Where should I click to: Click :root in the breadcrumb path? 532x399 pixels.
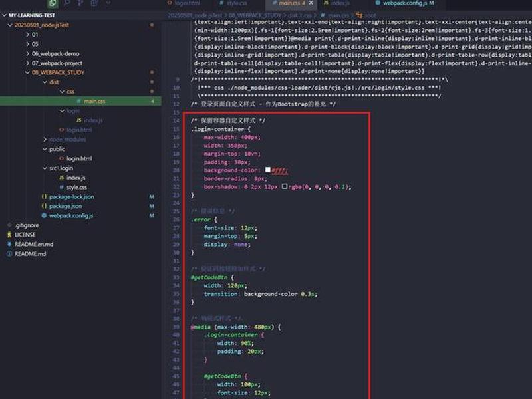[x=370, y=15]
